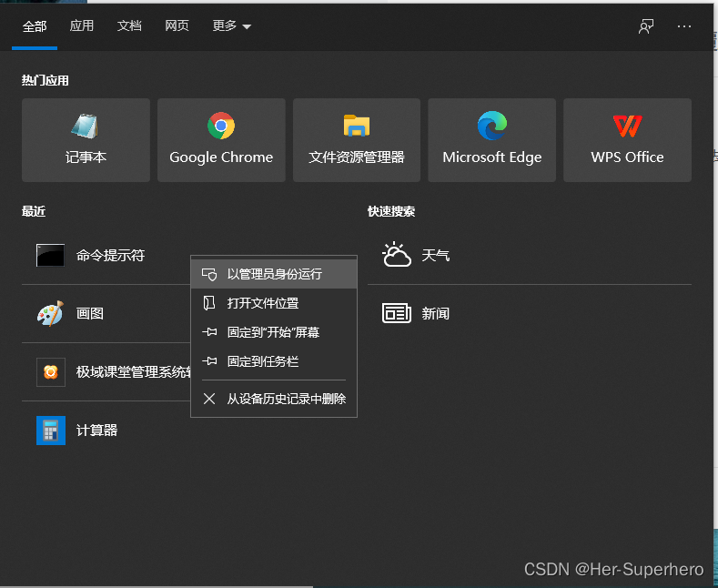Click the 命令提示符 command prompt icon
The height and width of the screenshot is (588, 718).
(50, 255)
